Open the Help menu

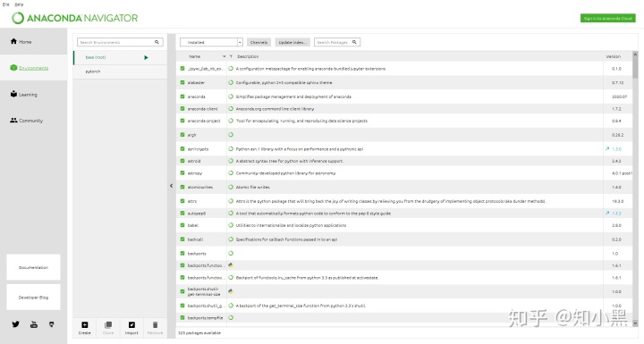(x=19, y=4)
